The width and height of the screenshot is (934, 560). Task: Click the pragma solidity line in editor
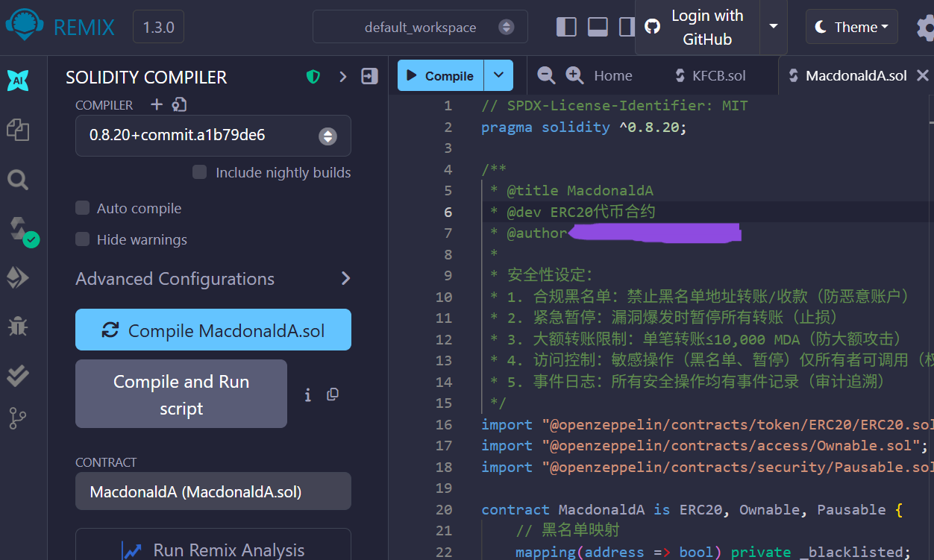(584, 128)
